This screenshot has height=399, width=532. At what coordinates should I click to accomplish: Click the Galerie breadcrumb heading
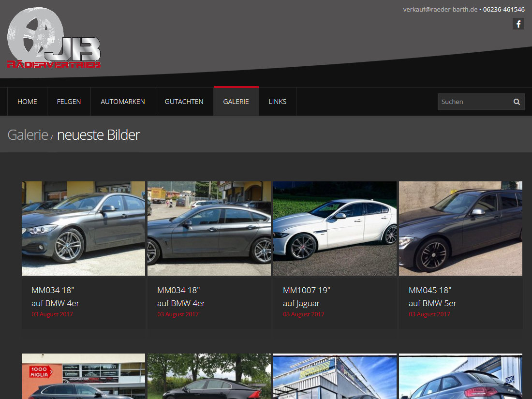[x=28, y=134]
